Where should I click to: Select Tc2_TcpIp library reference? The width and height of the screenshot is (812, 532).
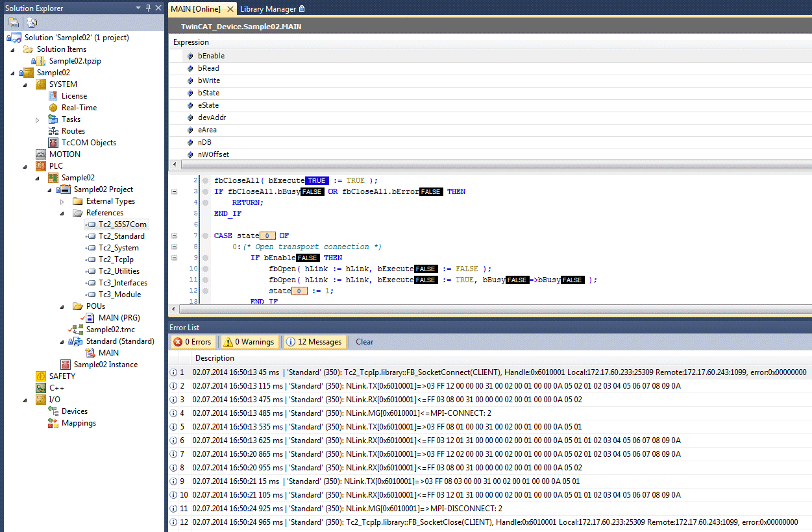(x=116, y=260)
